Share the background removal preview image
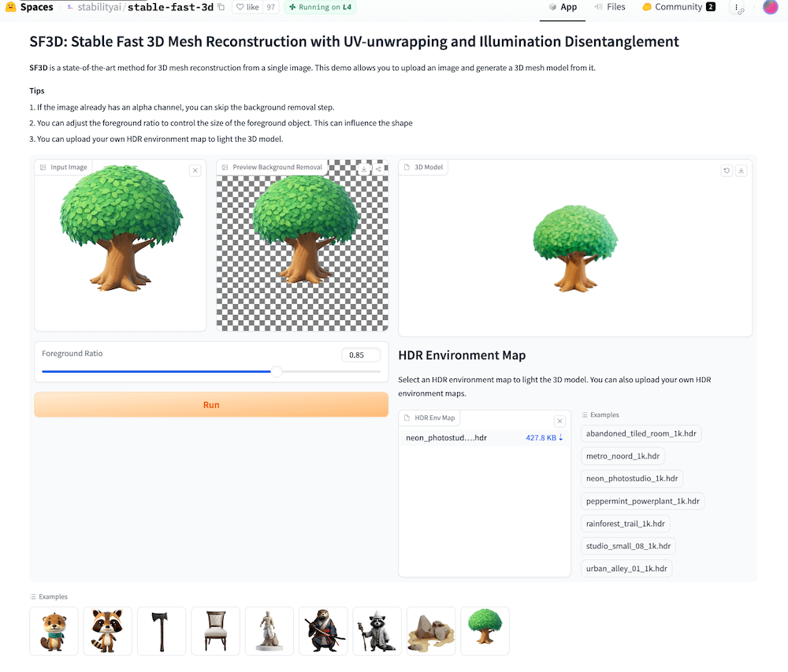Viewport: 788px width, 672px height. pyautogui.click(x=378, y=169)
